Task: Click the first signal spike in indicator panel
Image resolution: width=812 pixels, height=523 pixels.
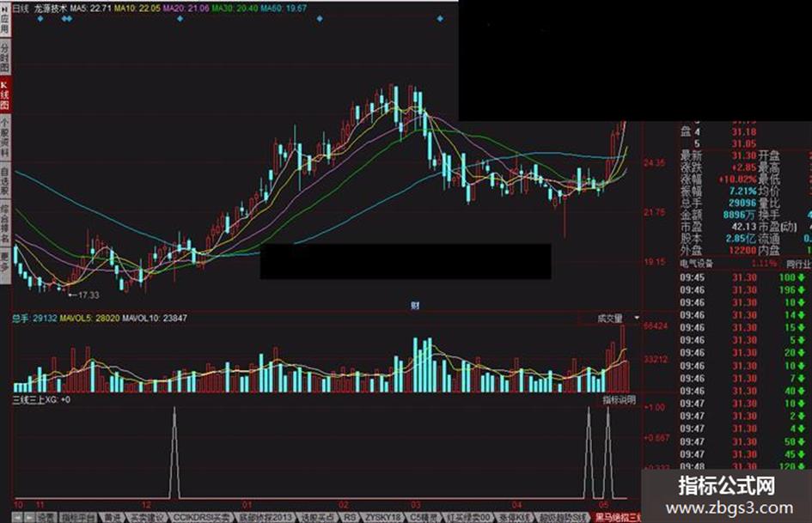Action: click(174, 453)
